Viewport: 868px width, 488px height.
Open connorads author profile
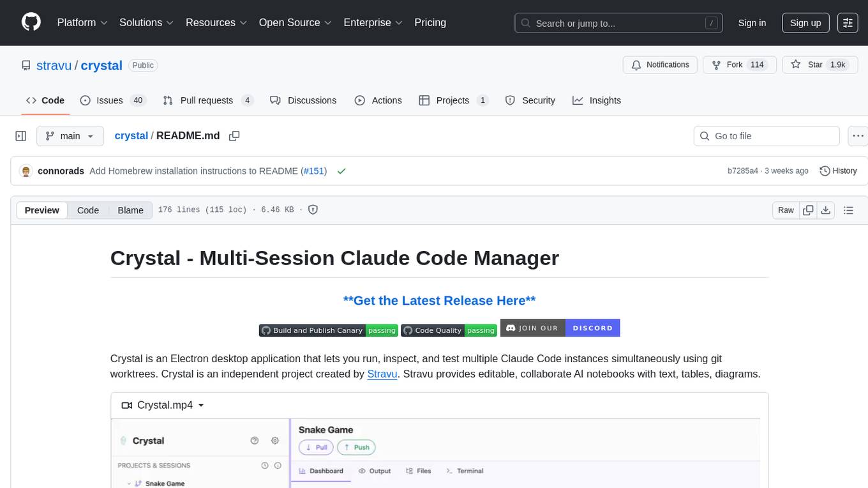point(61,171)
